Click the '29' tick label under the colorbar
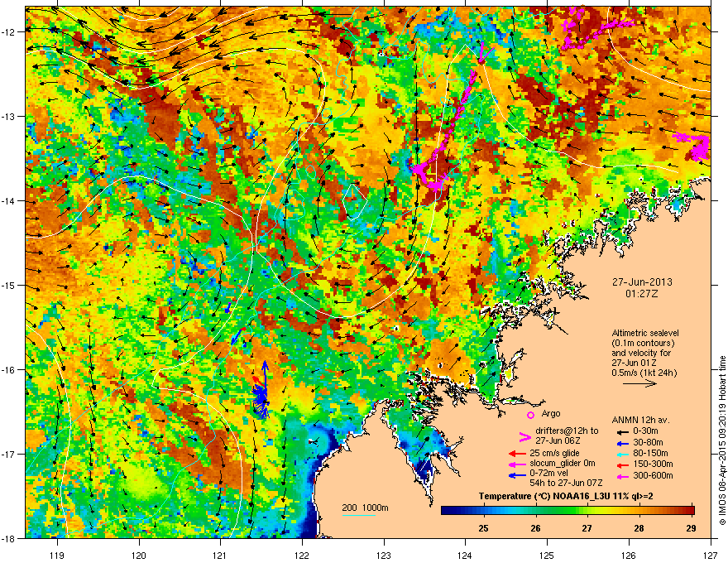This screenshot has width=728, height=563. (691, 528)
